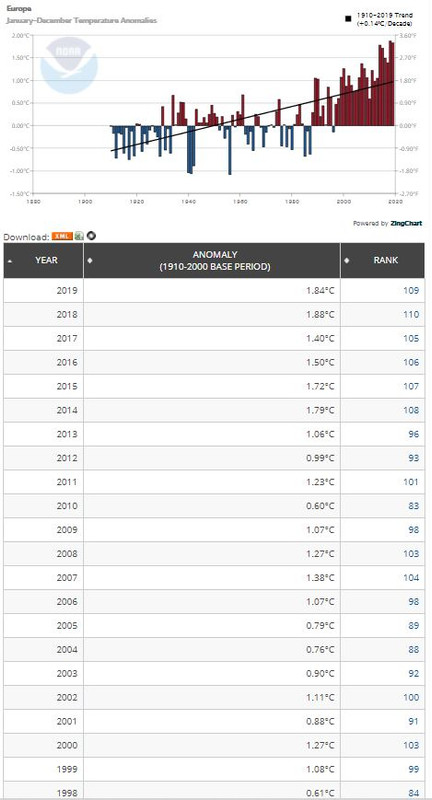Sort table by ANOMALY column
The image size is (432, 800).
212,260
